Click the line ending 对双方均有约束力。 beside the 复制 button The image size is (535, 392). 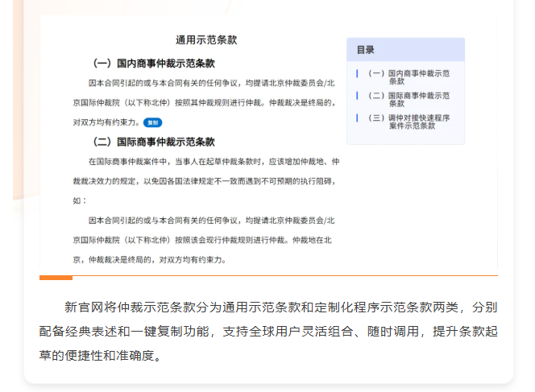(x=106, y=122)
